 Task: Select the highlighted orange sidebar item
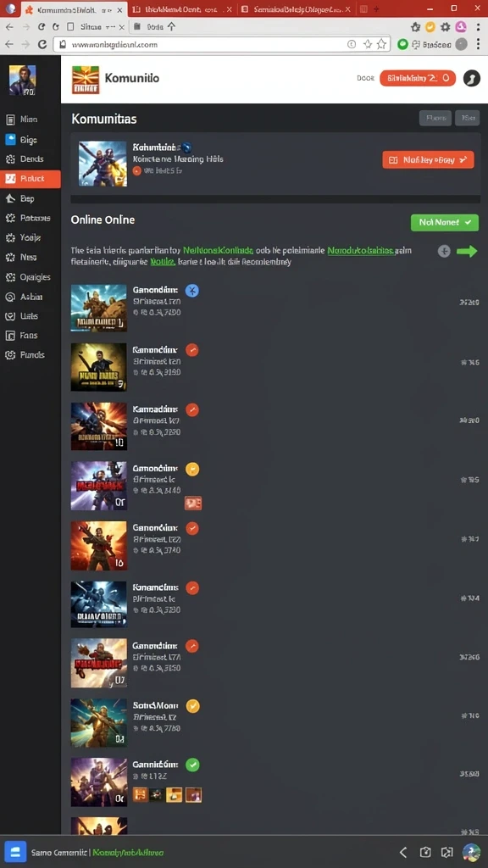[x=30, y=179]
